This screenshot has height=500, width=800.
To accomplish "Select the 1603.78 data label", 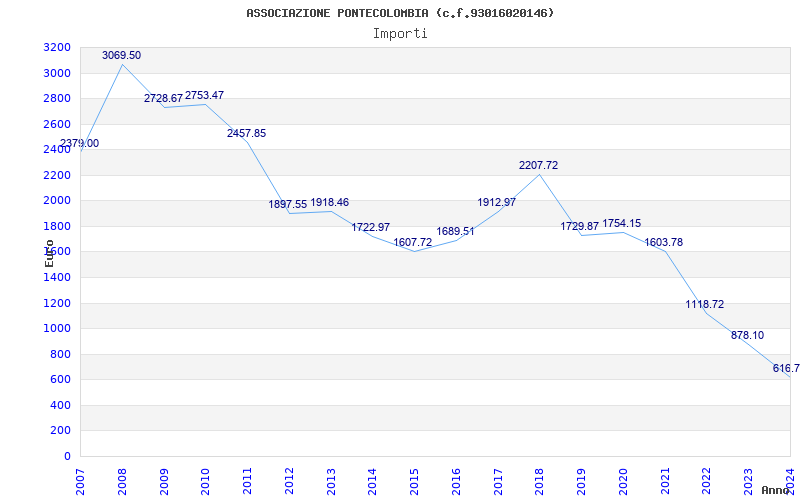I will [663, 242].
